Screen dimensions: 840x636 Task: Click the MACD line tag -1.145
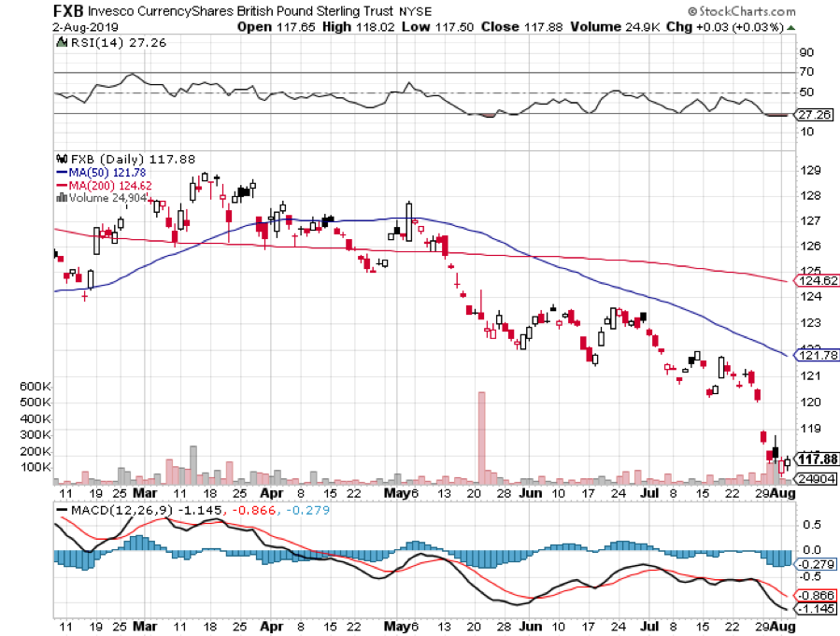click(x=816, y=609)
